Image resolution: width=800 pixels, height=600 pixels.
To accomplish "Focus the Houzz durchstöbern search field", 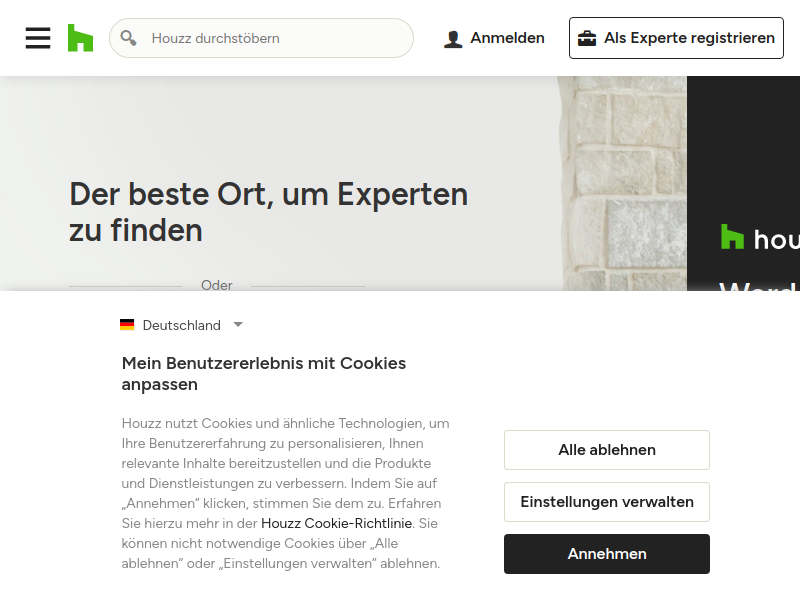I will pos(261,38).
